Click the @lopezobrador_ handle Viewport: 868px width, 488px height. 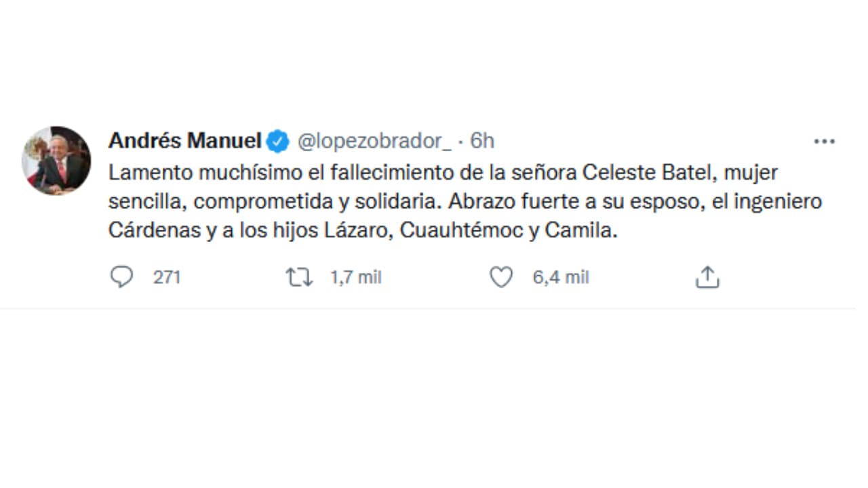click(x=375, y=141)
